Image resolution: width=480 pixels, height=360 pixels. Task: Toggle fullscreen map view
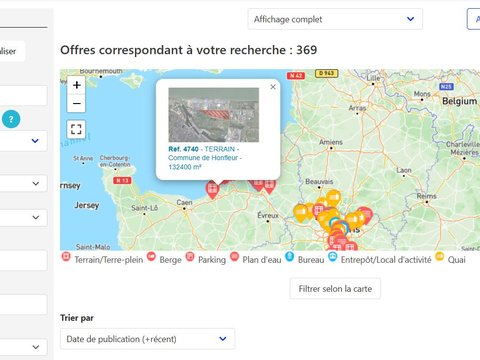click(76, 129)
